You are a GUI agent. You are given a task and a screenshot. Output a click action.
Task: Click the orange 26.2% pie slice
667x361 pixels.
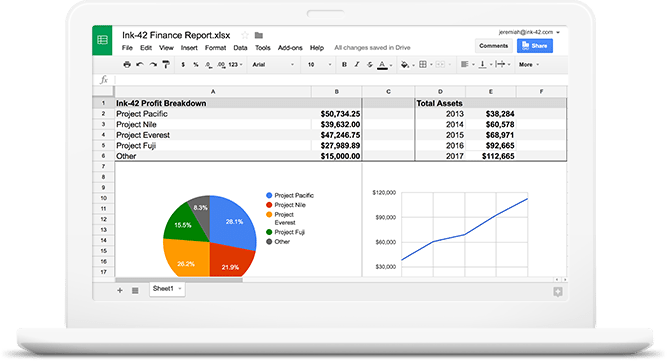point(186,257)
